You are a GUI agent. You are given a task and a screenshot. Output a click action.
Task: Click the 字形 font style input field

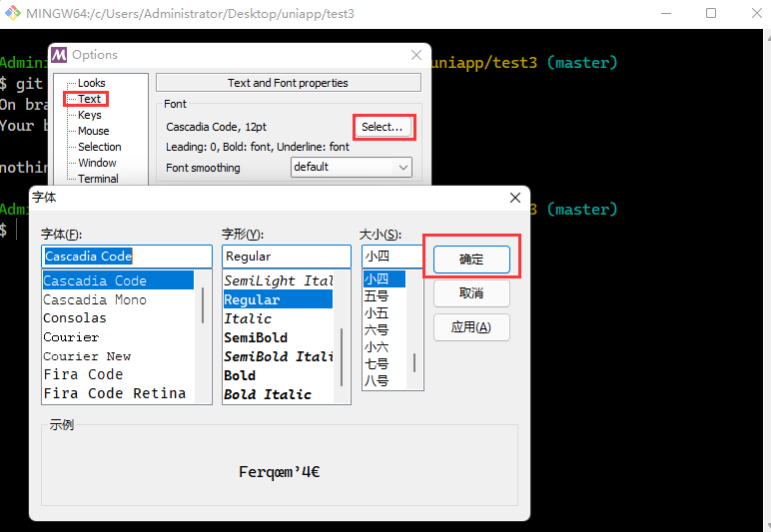coord(287,257)
